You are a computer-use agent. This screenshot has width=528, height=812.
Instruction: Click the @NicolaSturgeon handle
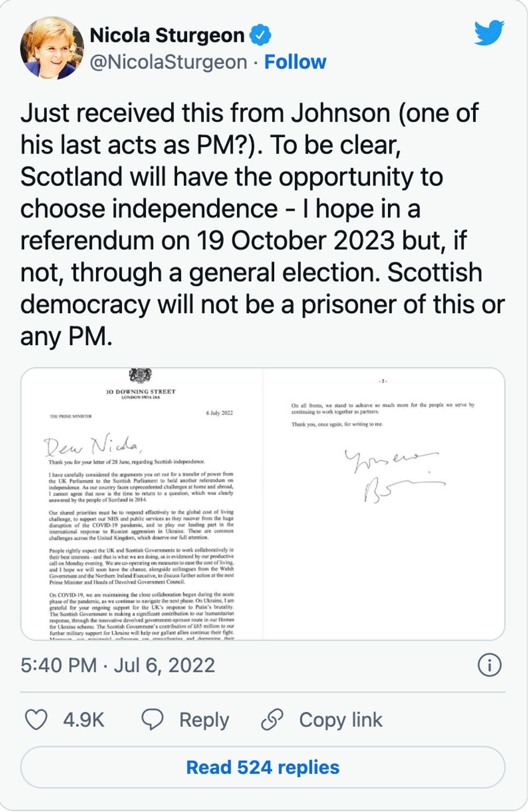point(167,61)
